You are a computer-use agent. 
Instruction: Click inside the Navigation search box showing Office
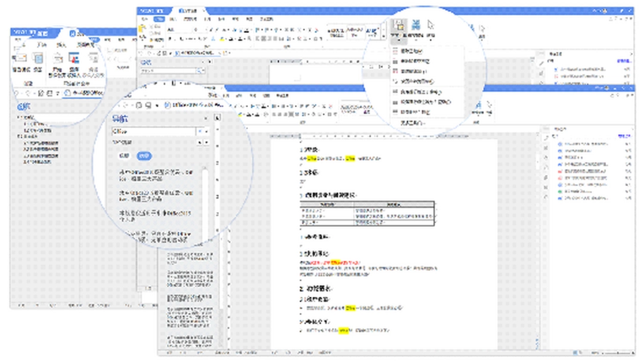(x=150, y=131)
